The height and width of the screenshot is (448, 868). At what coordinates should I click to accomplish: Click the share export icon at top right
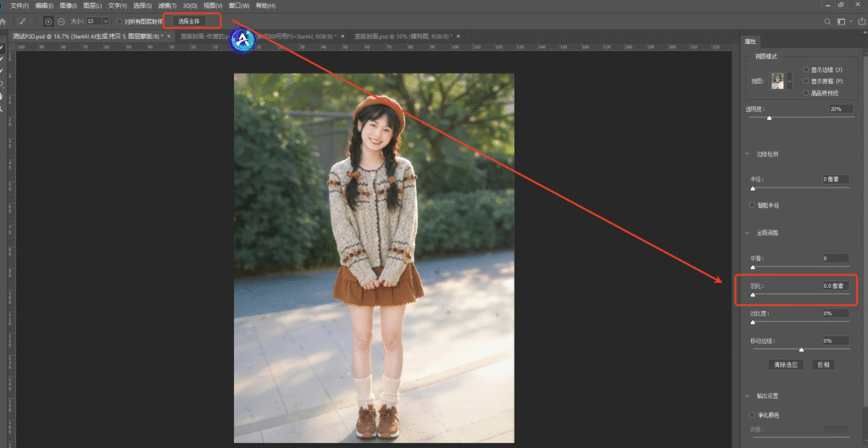pos(860,21)
